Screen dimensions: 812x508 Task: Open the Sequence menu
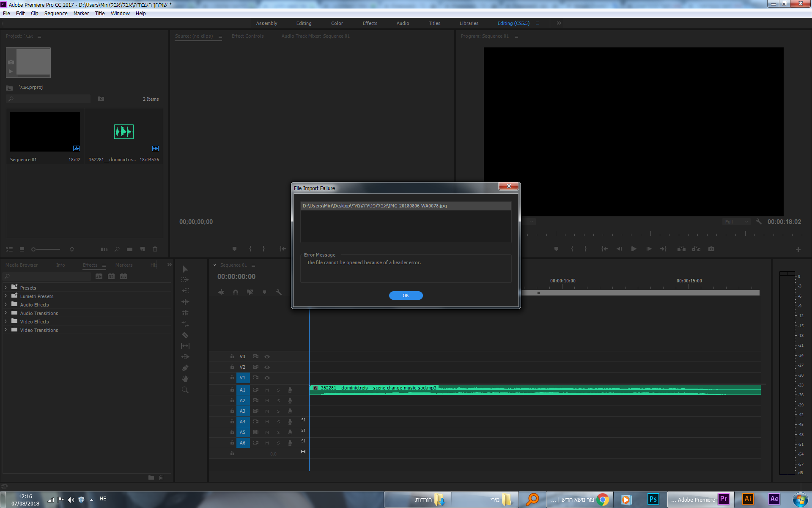click(56, 14)
